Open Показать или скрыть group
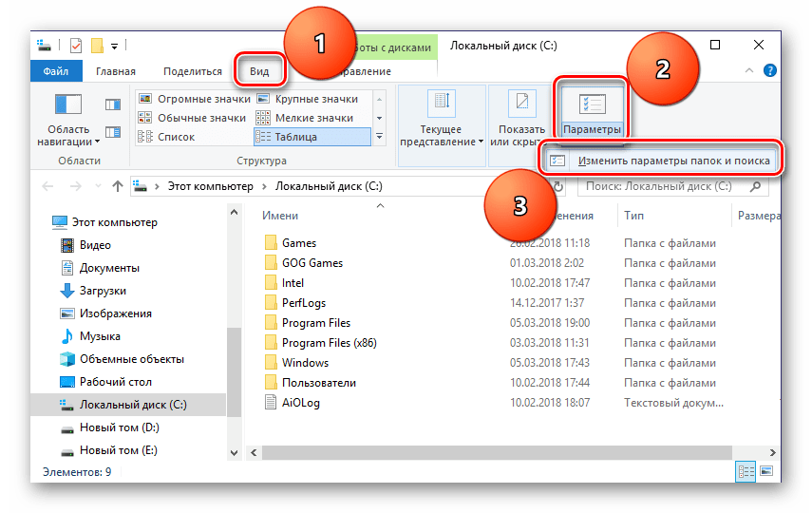 pos(518,119)
